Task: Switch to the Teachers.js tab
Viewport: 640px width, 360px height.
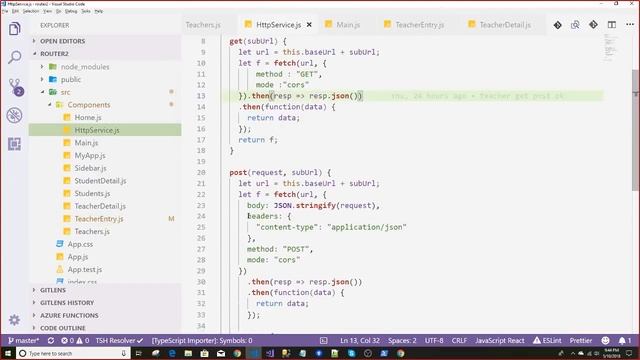Action: 203,25
